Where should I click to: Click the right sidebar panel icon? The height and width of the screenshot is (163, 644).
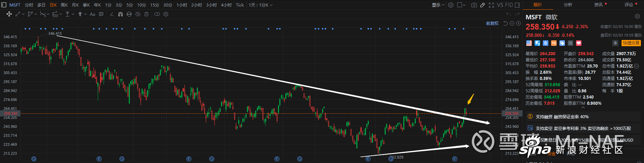(x=517, y=5)
